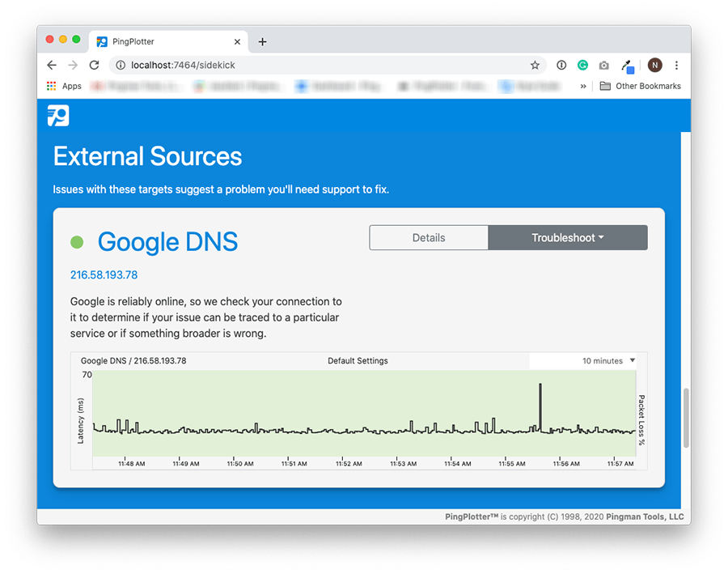Reload the current page
This screenshot has height=574, width=728.
point(94,65)
